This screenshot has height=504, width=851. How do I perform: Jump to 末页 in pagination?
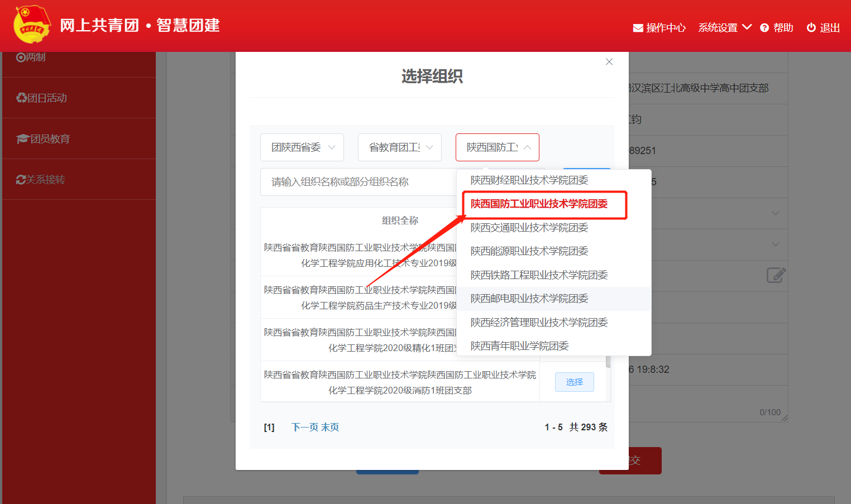330,428
